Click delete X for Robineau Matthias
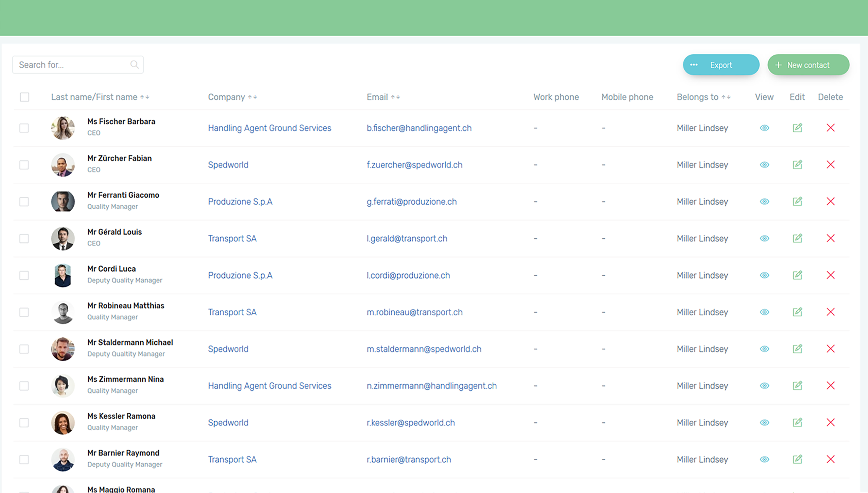Screen dimensions: 868x493 [x=830, y=312]
